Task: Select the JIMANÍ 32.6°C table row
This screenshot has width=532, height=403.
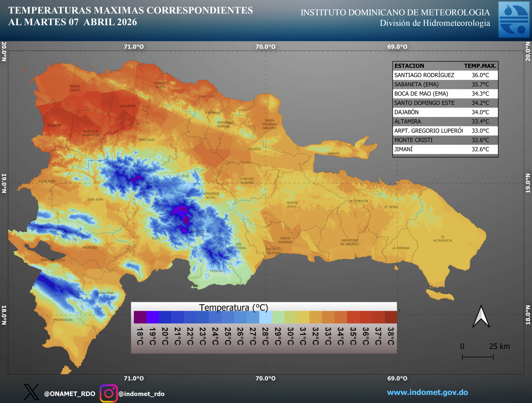Action: point(445,149)
